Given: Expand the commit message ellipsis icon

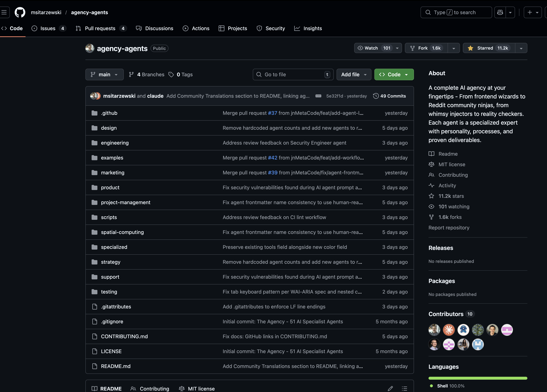Looking at the screenshot, I should 318,96.
